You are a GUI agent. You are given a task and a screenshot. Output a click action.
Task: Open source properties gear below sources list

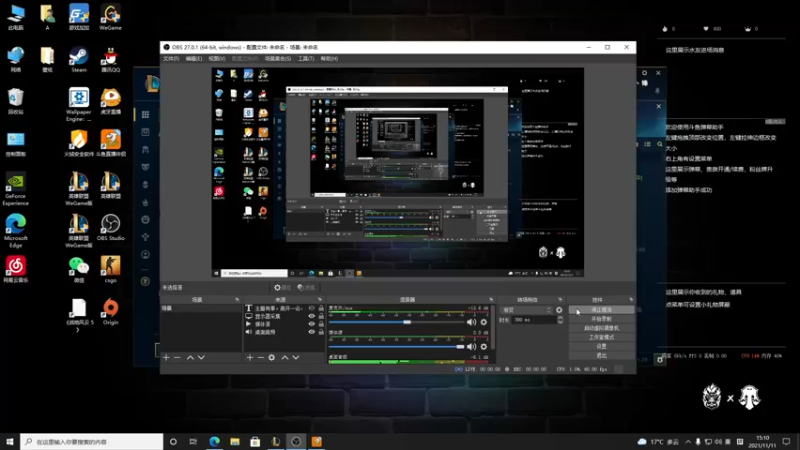tap(271, 358)
